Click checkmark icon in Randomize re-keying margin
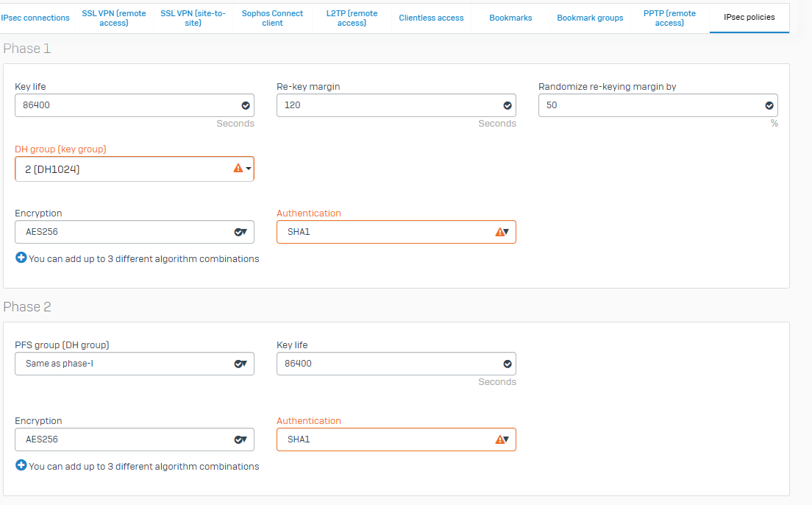The height and width of the screenshot is (505, 812). coord(769,105)
